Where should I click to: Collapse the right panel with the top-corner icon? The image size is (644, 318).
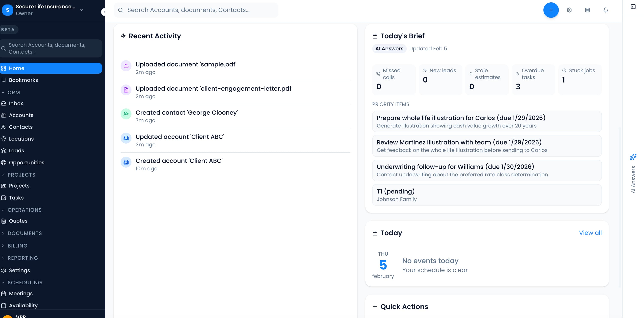[x=633, y=7]
